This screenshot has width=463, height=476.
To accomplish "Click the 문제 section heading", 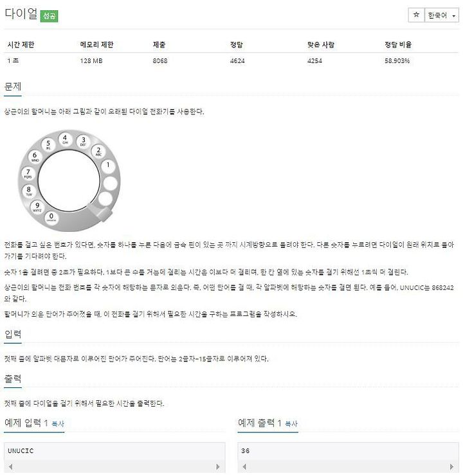I will [x=13, y=87].
